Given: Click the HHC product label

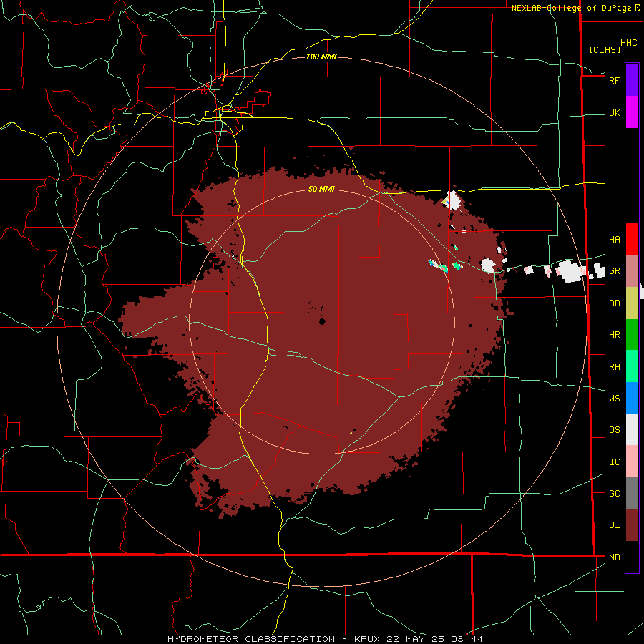Looking at the screenshot, I should pyautogui.click(x=629, y=43).
